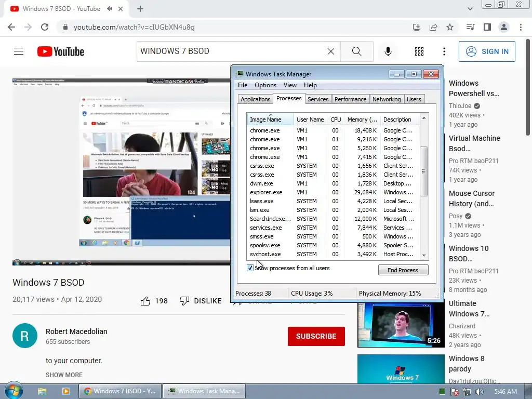Clear the YouTube search box text
Viewport: 532px width, 399px height.
tap(331, 51)
